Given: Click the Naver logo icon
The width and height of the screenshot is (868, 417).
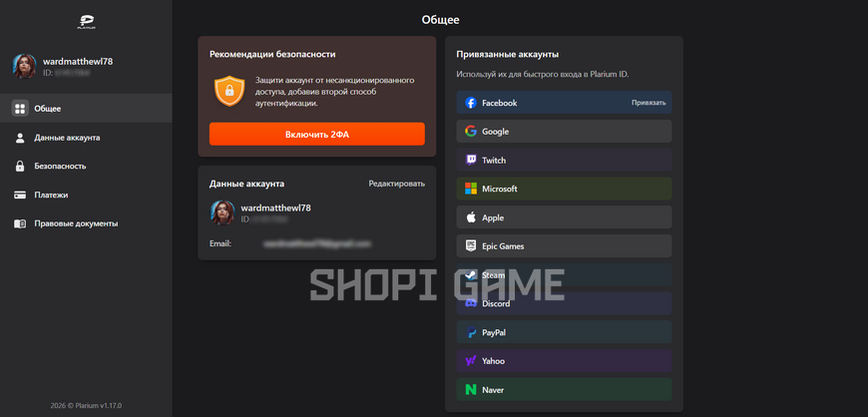Looking at the screenshot, I should (x=471, y=390).
